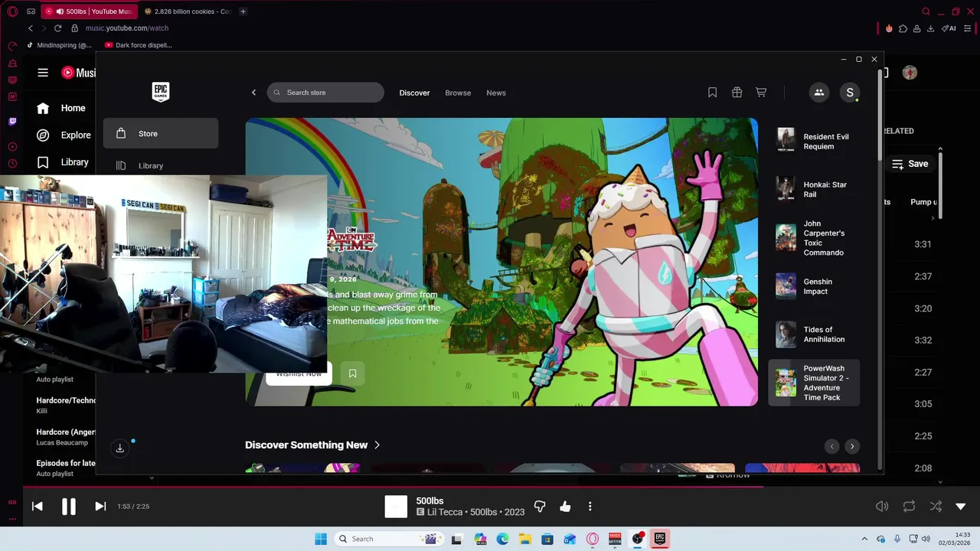Select Honkai: Star Rail in featured list
Image resolution: width=980 pixels, height=551 pixels.
click(x=814, y=189)
